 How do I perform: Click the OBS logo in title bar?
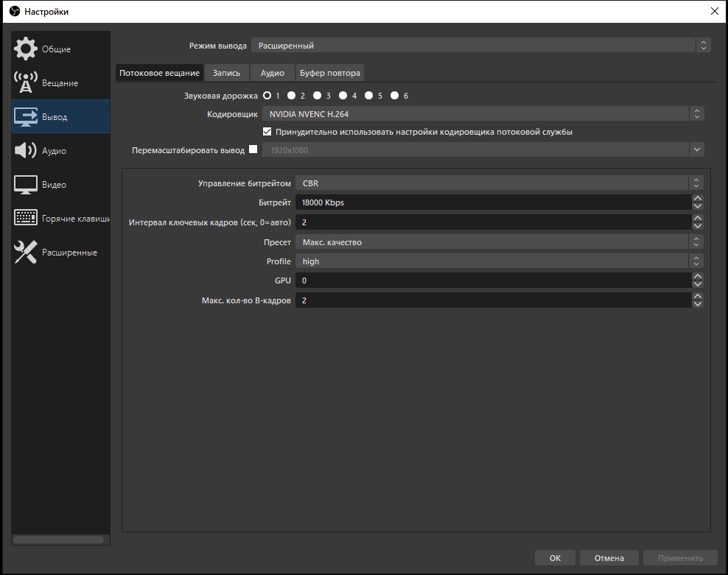click(x=15, y=11)
